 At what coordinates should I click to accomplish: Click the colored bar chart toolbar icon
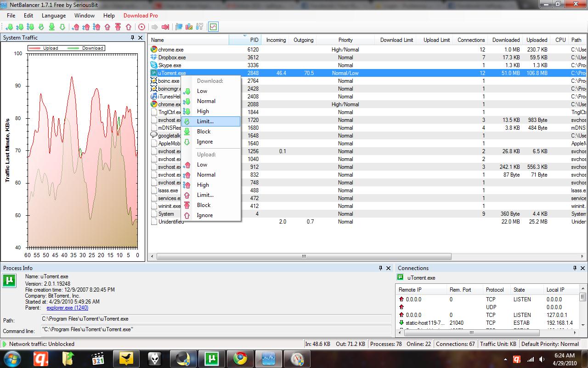[x=189, y=27]
